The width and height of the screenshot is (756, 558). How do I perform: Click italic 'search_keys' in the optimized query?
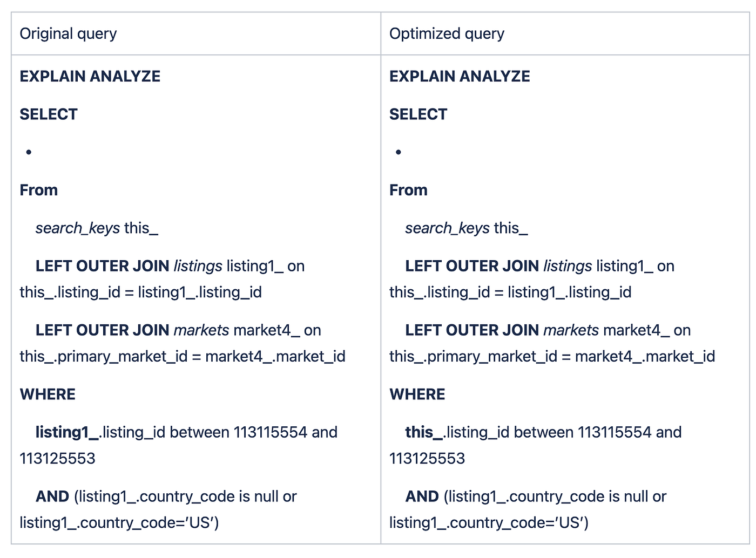tap(448, 228)
